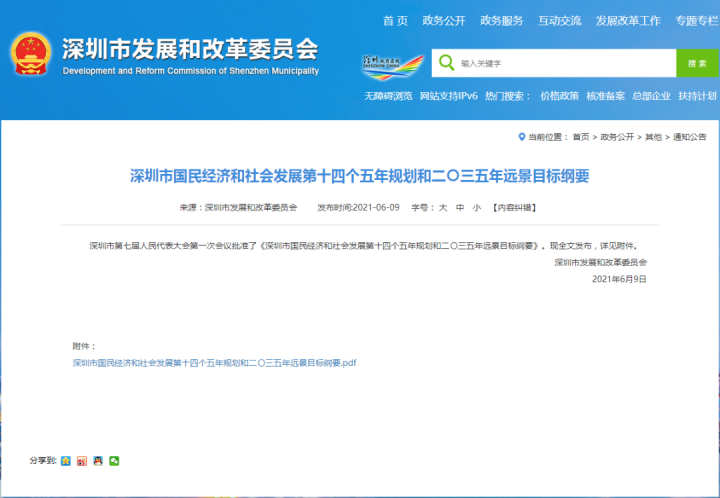The image size is (720, 498).
Task: Click the 网站支持IPv6 link
Action: 449,96
